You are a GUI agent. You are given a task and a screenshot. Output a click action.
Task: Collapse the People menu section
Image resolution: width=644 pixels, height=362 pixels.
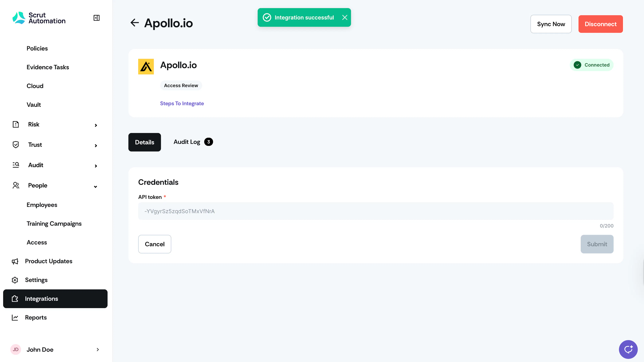pos(55,186)
